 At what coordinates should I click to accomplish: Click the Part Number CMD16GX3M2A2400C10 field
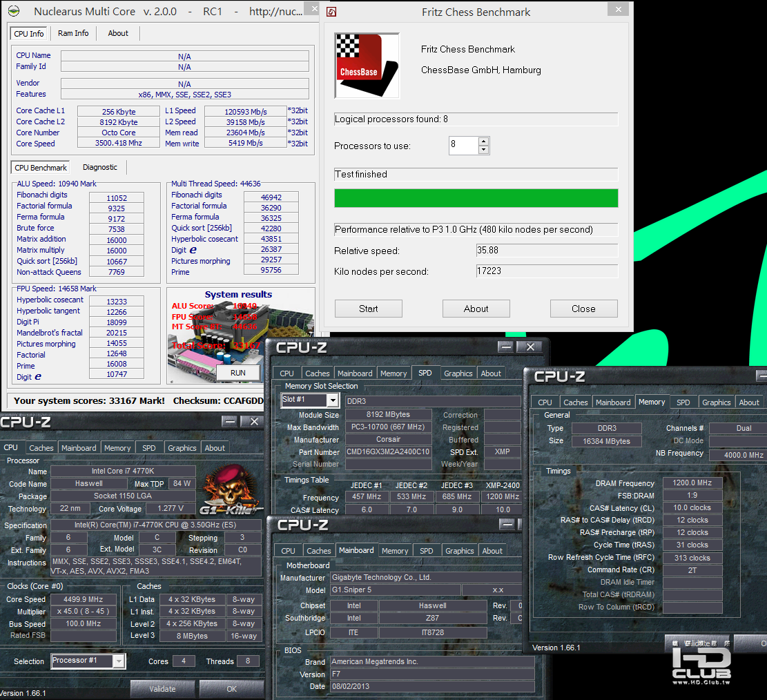coord(388,451)
